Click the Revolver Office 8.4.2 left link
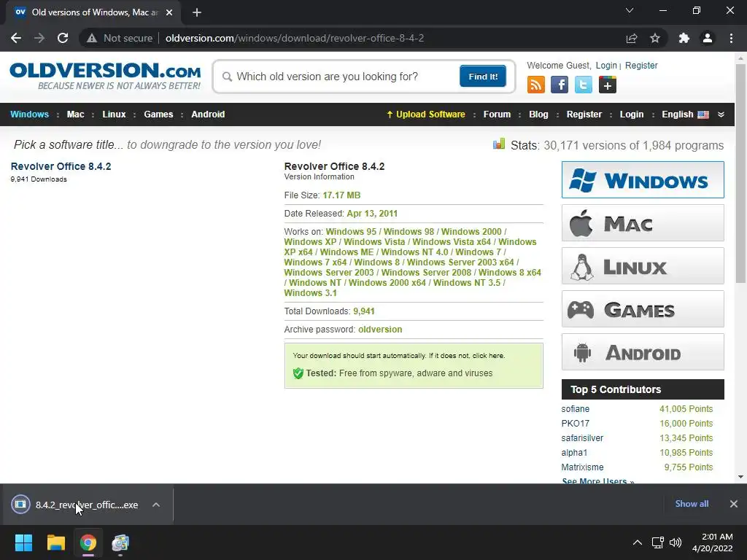 point(61,166)
